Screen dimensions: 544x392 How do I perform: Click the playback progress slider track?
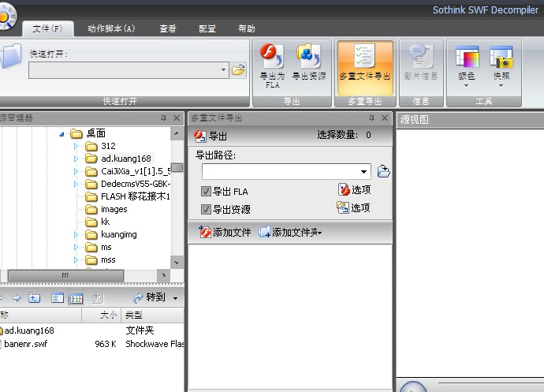[x=490, y=383]
